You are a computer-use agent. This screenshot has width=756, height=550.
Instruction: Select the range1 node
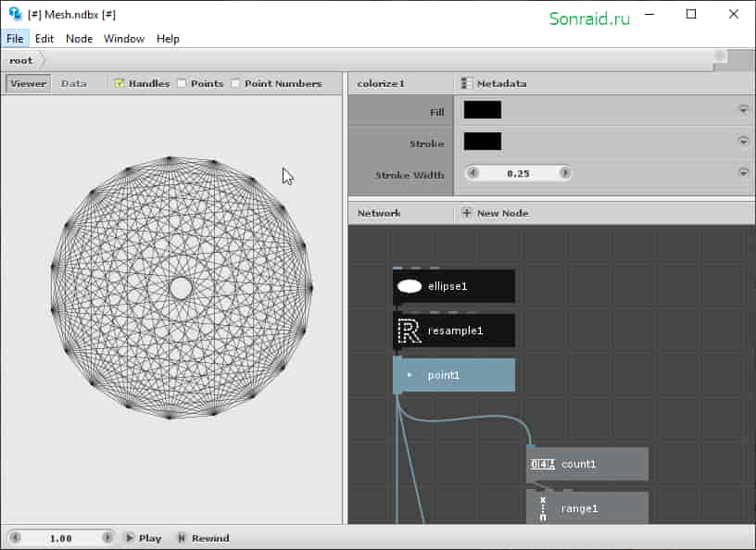point(587,507)
